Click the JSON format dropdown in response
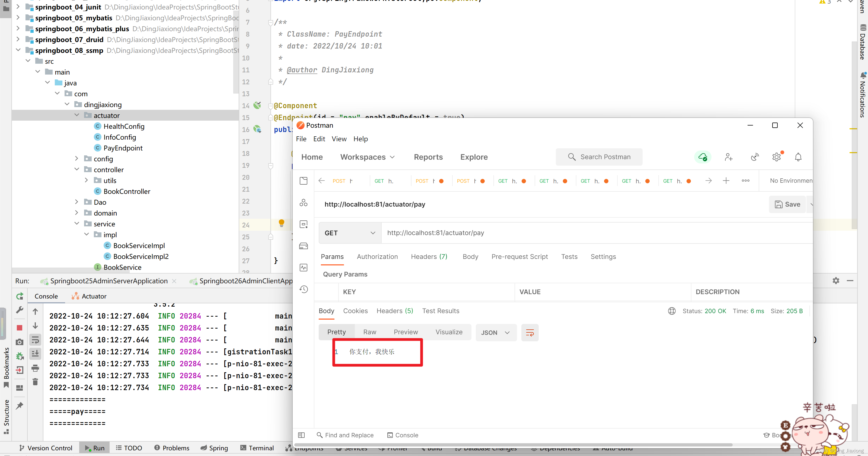Screen dimensions: 868x456 pyautogui.click(x=494, y=332)
